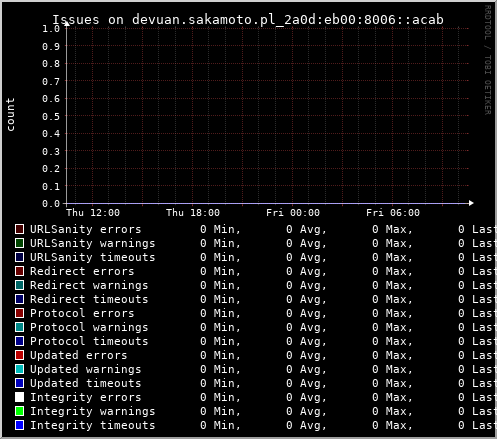Click the Updated errors legend label
Image resolution: width=497 pixels, height=439 pixels.
79,355
